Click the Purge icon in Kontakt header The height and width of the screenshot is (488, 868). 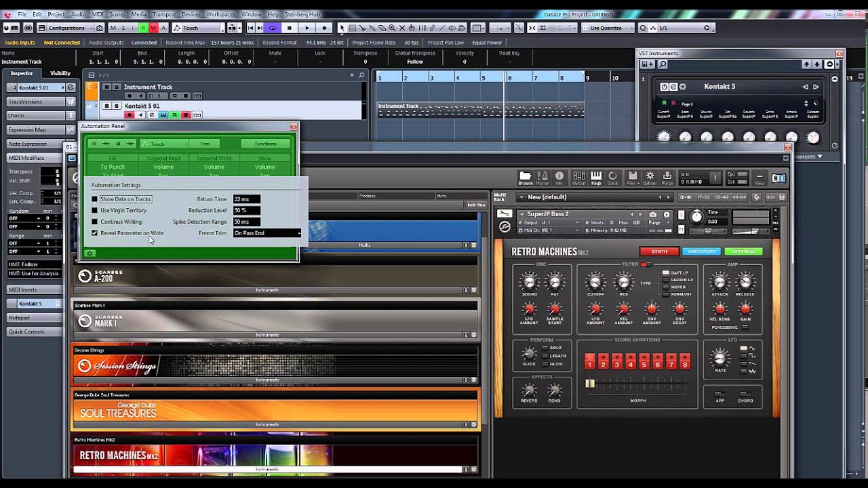(x=667, y=178)
